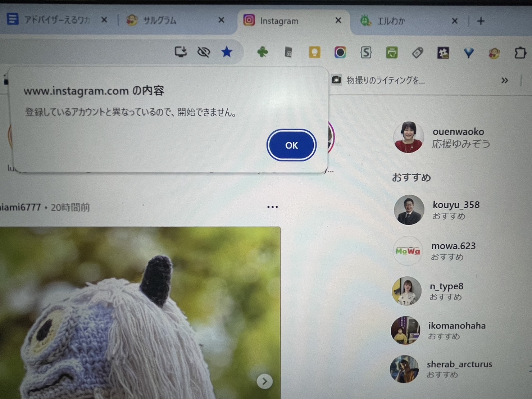Screen dimensions: 532x399
Task: Open post options three-dot menu
Action: 272,207
